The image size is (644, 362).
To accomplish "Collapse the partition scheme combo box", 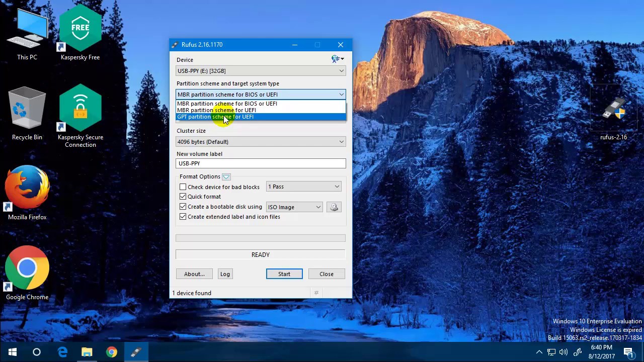I will click(261, 95).
